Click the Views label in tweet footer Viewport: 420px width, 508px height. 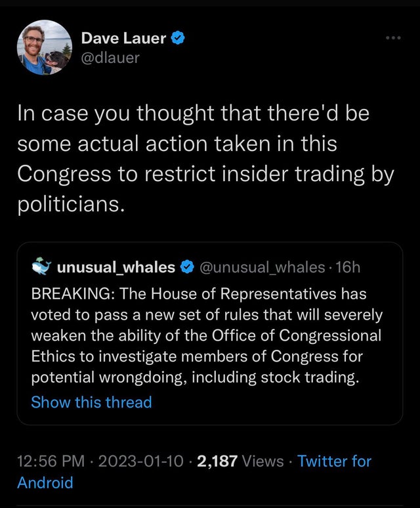pos(262,461)
